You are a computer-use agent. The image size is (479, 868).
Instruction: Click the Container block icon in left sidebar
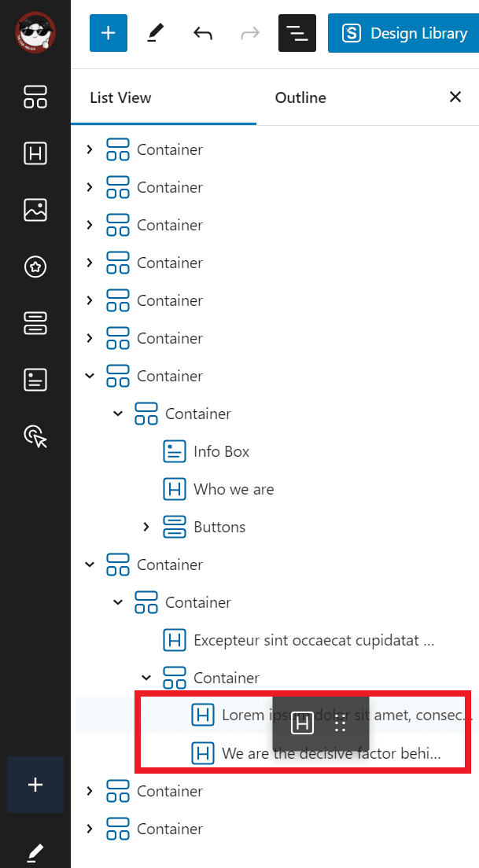[35, 97]
